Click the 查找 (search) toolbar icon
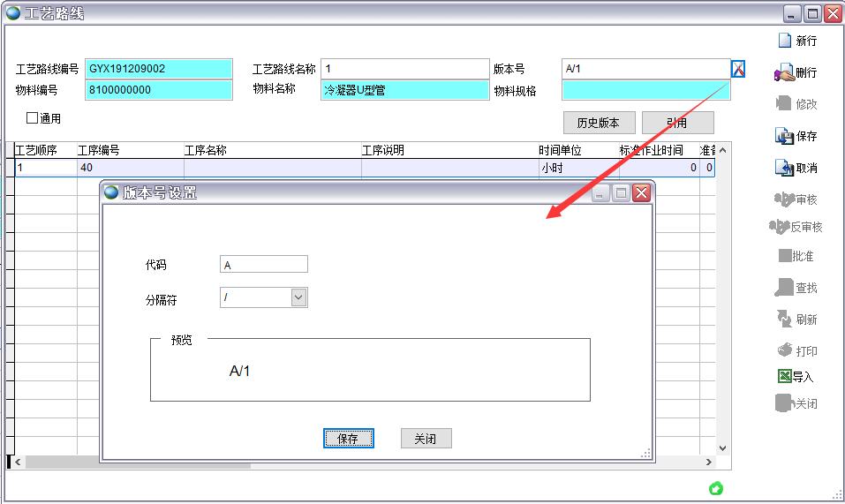Screen dimensions: 845x504 coord(783,288)
